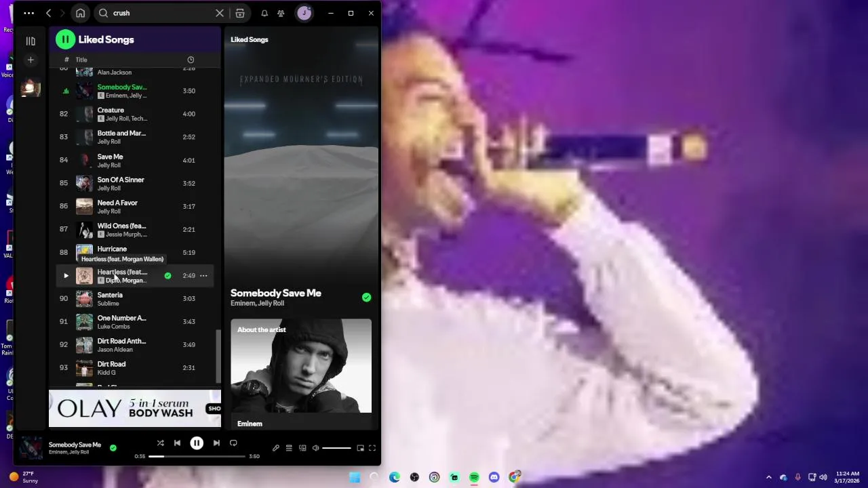Open the weather widget showing 27°F Sunny

click(22, 477)
